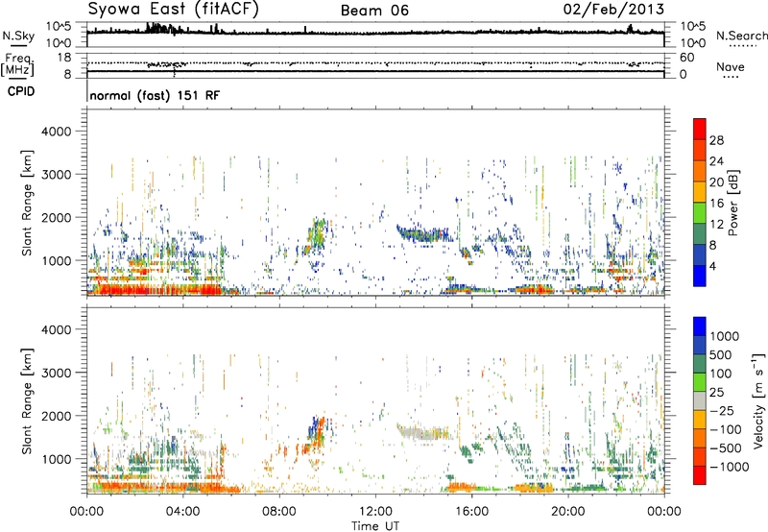Click the "20" power colorbar label
This screenshot has width=768, height=532.
[716, 182]
